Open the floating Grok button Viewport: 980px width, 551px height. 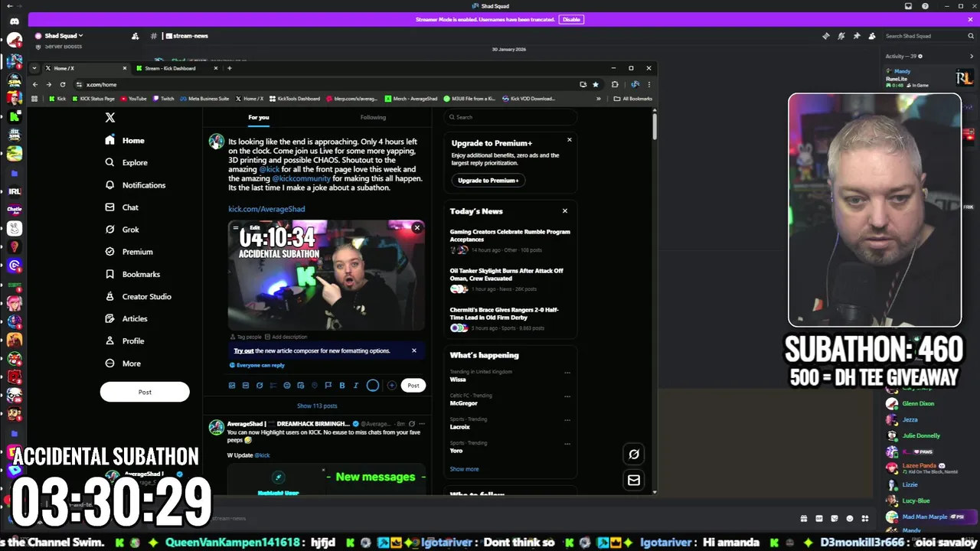pyautogui.click(x=634, y=455)
